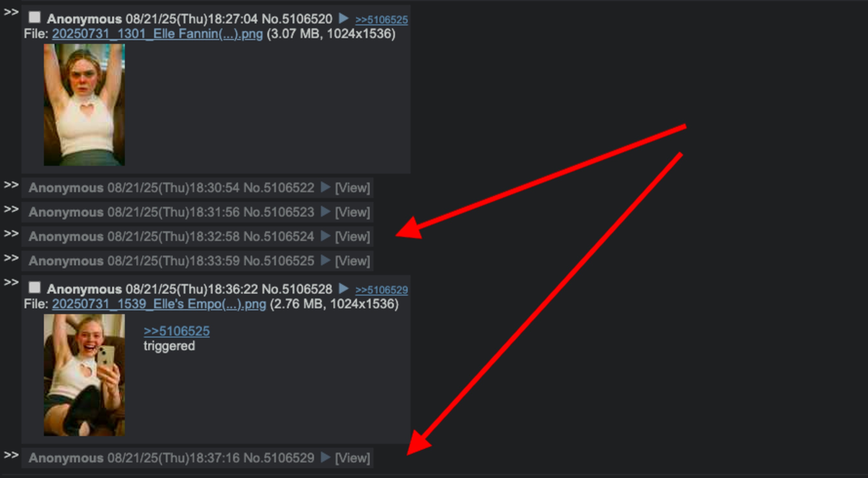The width and height of the screenshot is (868, 478).
Task: Open post menu arrow for No.5106528
Action: coord(343,288)
